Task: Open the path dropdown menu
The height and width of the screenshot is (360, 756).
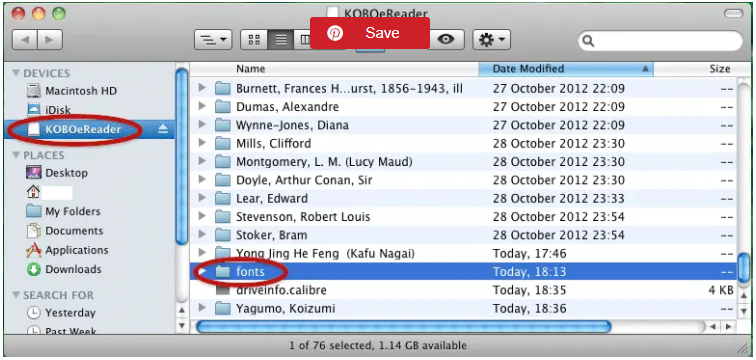Action: coord(213,40)
